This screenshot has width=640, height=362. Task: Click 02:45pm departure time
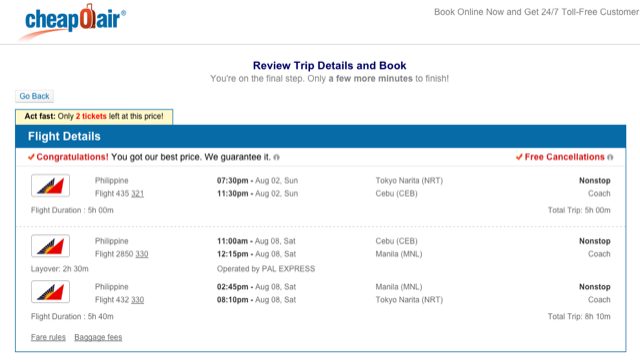tap(232, 287)
